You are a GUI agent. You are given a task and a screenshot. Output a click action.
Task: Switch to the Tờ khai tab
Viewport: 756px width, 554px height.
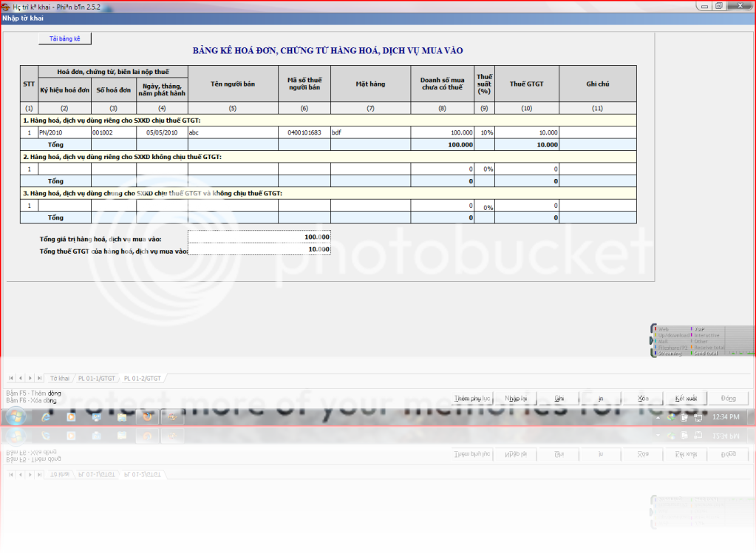pyautogui.click(x=60, y=378)
